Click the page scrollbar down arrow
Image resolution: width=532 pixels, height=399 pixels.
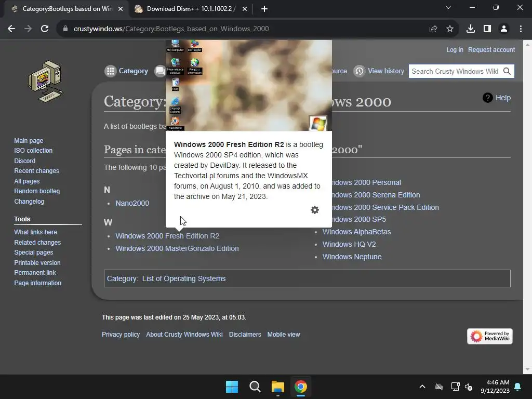[x=527, y=369]
